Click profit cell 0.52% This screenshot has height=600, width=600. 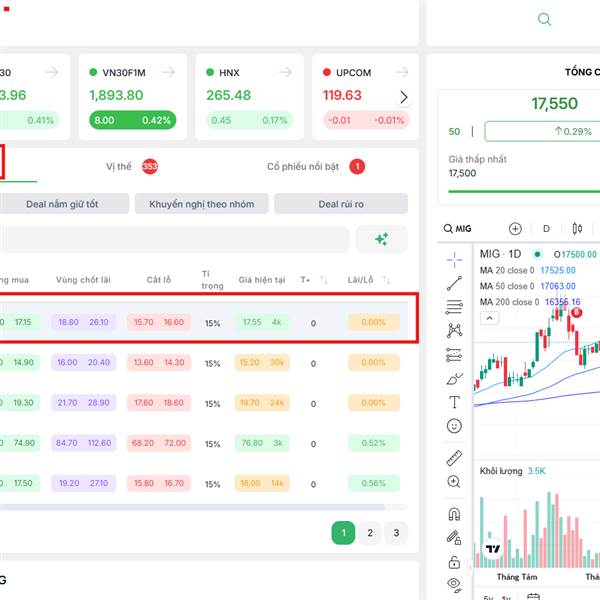click(x=374, y=443)
